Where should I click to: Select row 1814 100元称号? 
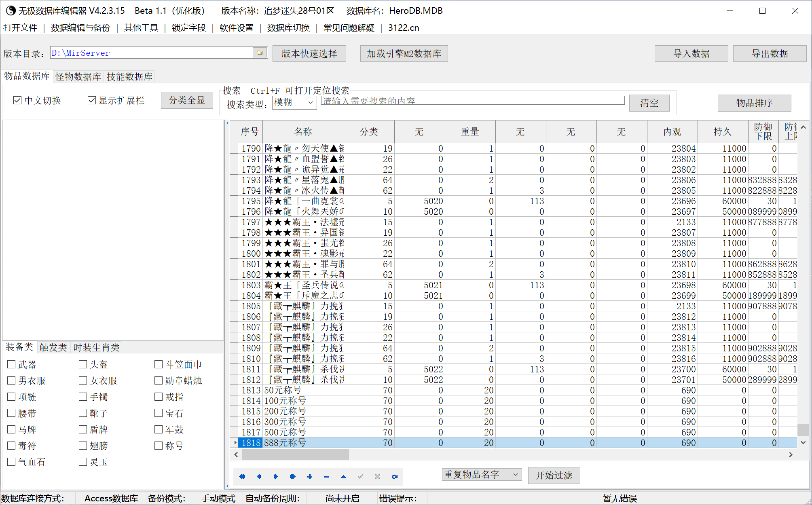pos(514,401)
